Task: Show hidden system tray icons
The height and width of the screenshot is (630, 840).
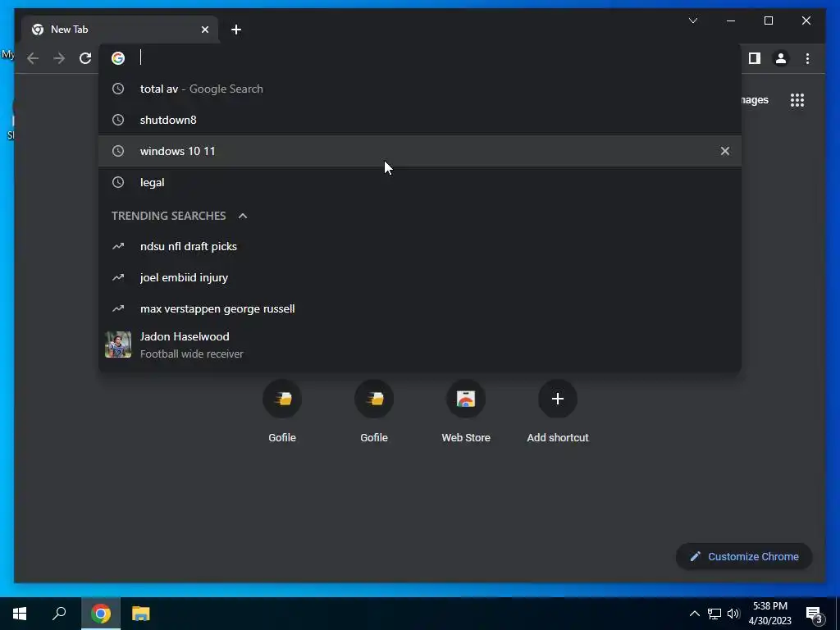Action: pyautogui.click(x=694, y=614)
